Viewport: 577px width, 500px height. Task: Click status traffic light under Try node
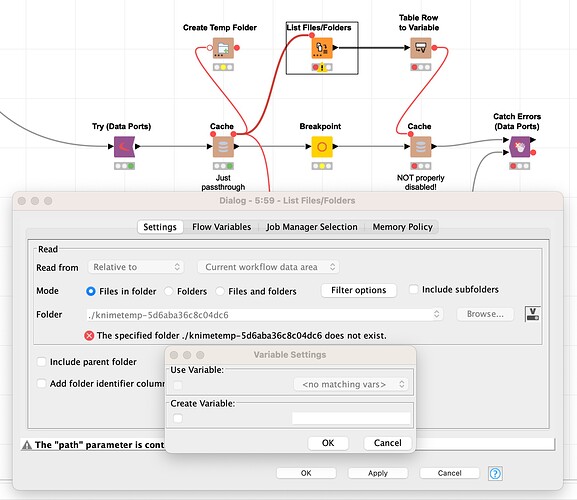click(124, 166)
